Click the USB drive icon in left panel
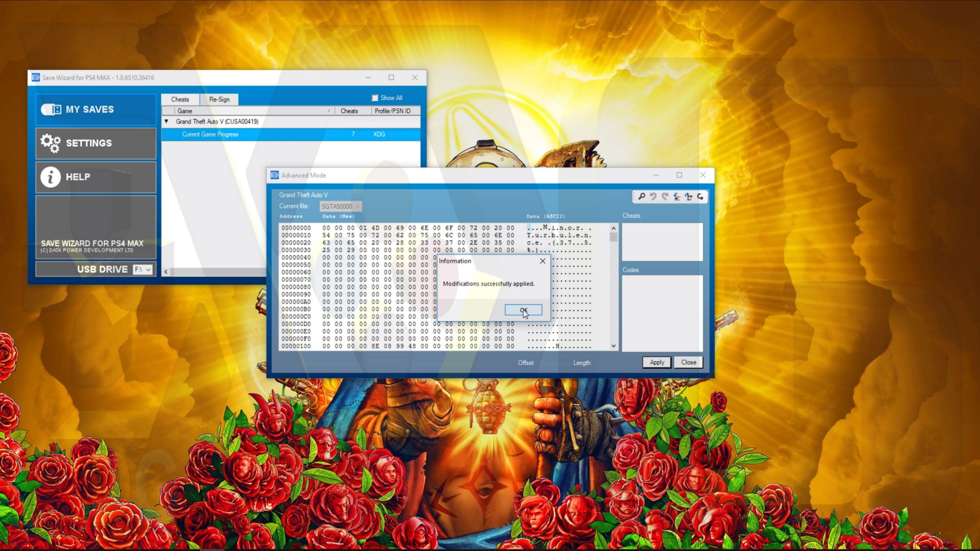The width and height of the screenshot is (980, 551). tap(103, 268)
